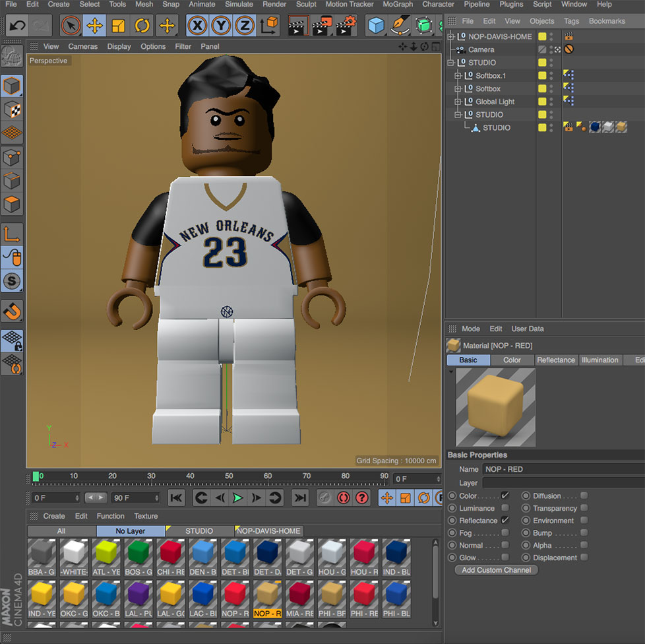The height and width of the screenshot is (644, 645).
Task: Enable the Luminance channel checkbox
Action: tap(504, 508)
